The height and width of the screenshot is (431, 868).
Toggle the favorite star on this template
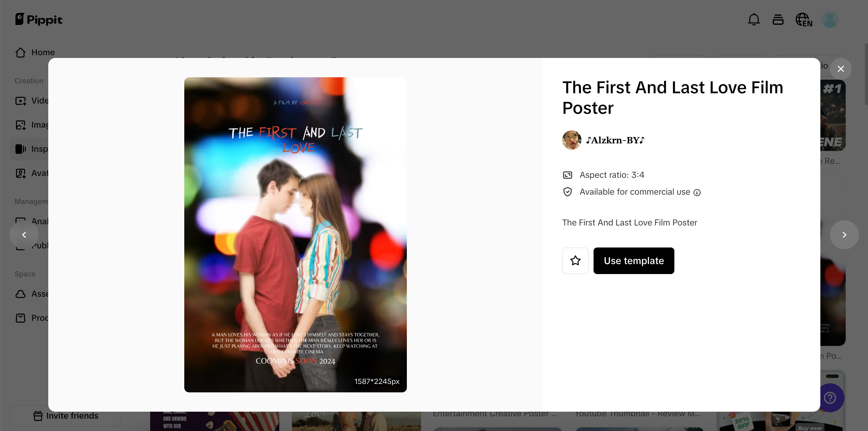tap(575, 261)
